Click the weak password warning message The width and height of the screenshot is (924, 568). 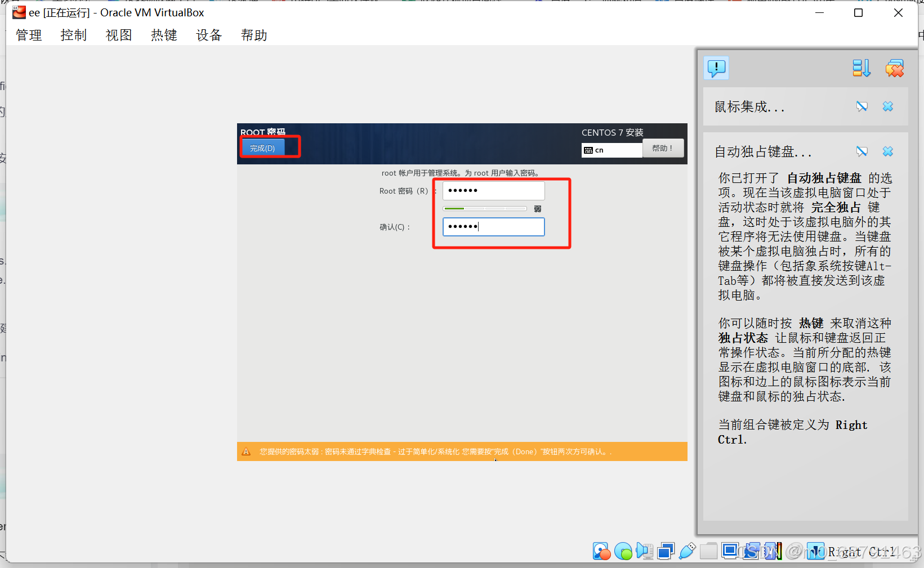435,451
